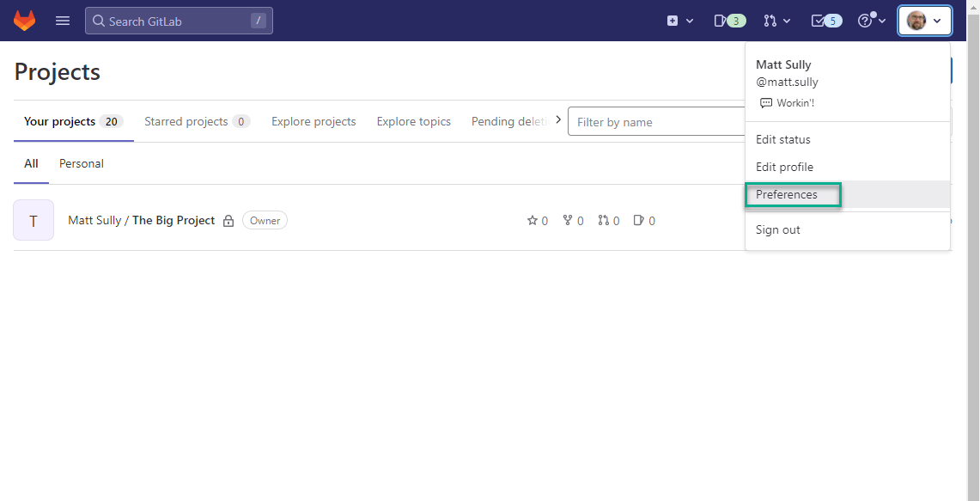980x501 pixels.
Task: Open the issues counter icon showing 3
Action: click(x=729, y=21)
